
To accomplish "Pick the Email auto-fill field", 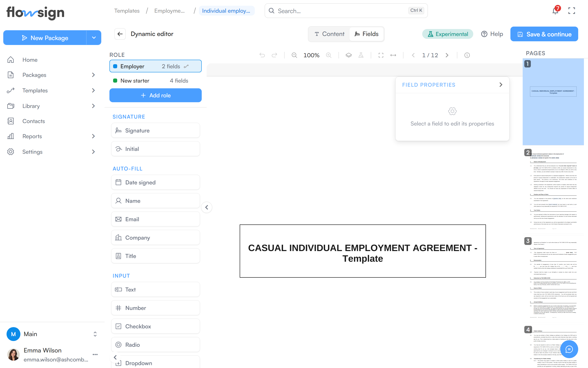I will (x=156, y=219).
